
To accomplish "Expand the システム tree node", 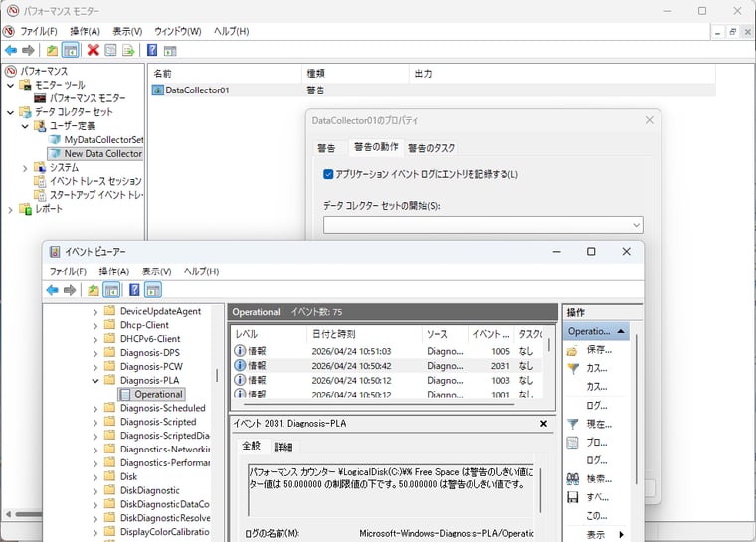I will pyautogui.click(x=25, y=168).
